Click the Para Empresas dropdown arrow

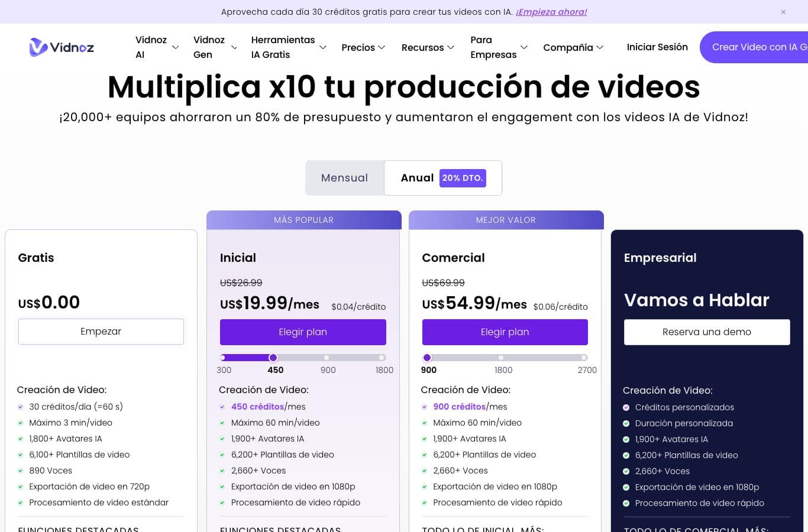pyautogui.click(x=523, y=47)
